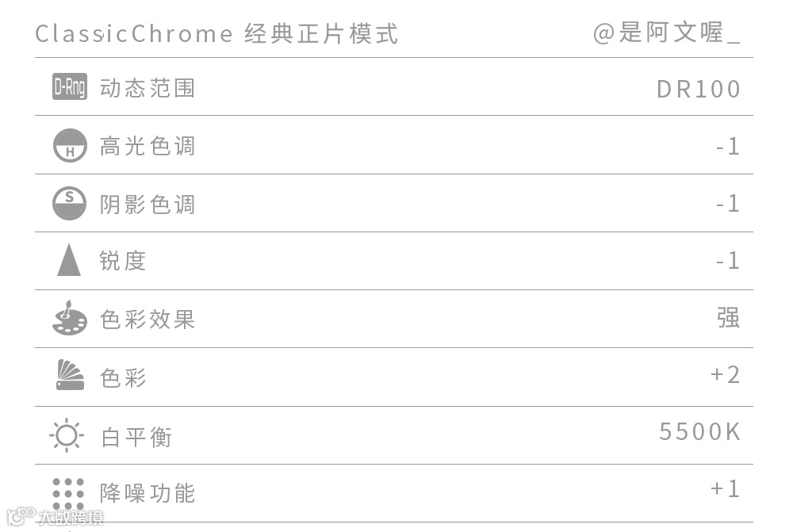
Task: Click the noise reduction dots icon
Action: pyautogui.click(x=68, y=494)
